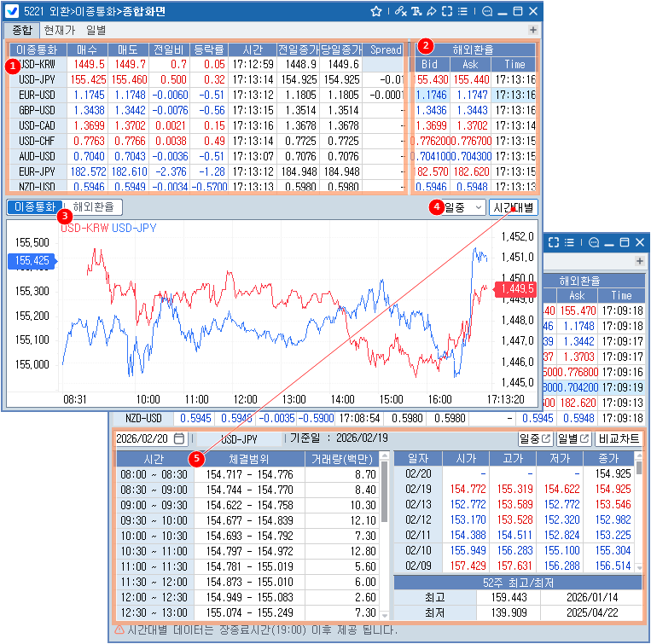Click the unlink chain icon in top title bar
The image size is (651, 644).
click(x=402, y=11)
